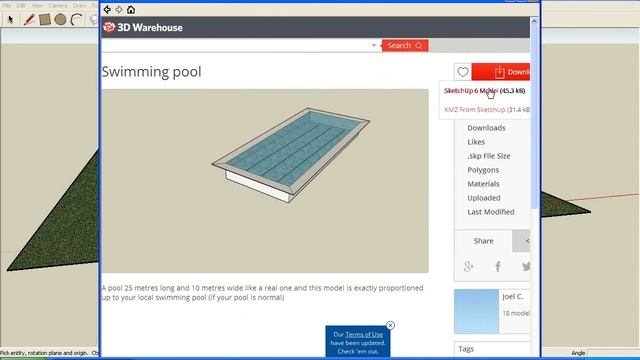Click the Angle label in status bar
This screenshot has height=360, width=640.
[578, 353]
